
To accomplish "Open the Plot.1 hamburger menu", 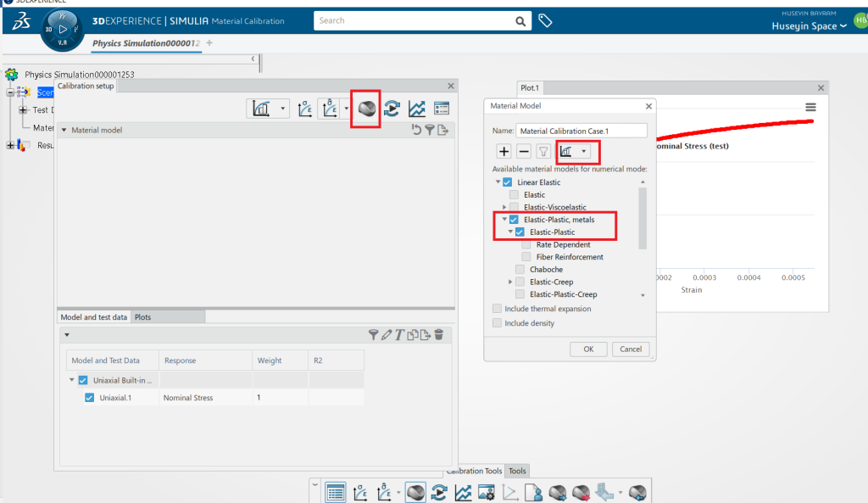I will click(x=810, y=107).
